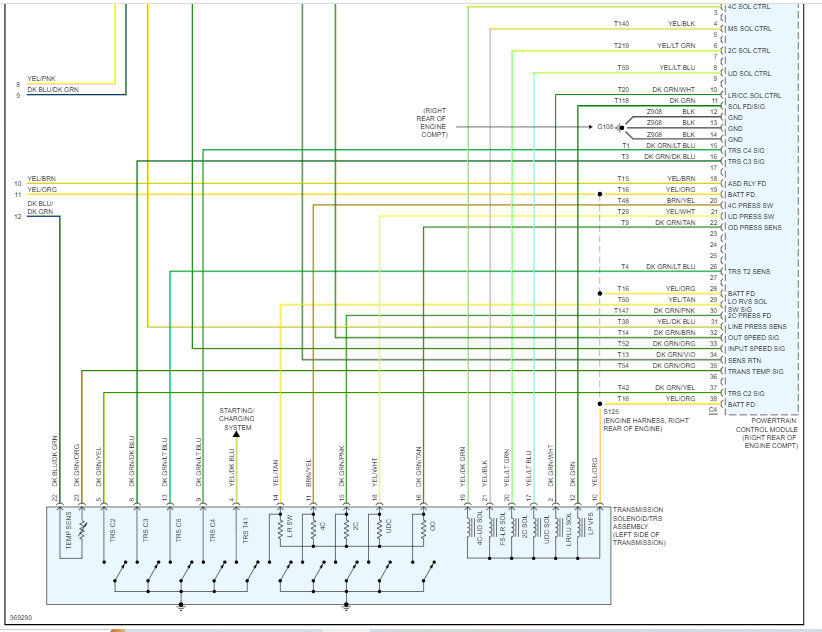Select the LR/LU SOL label

[569, 530]
